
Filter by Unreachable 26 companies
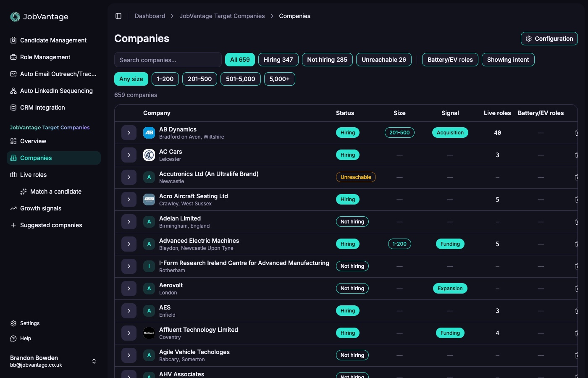pyautogui.click(x=384, y=60)
